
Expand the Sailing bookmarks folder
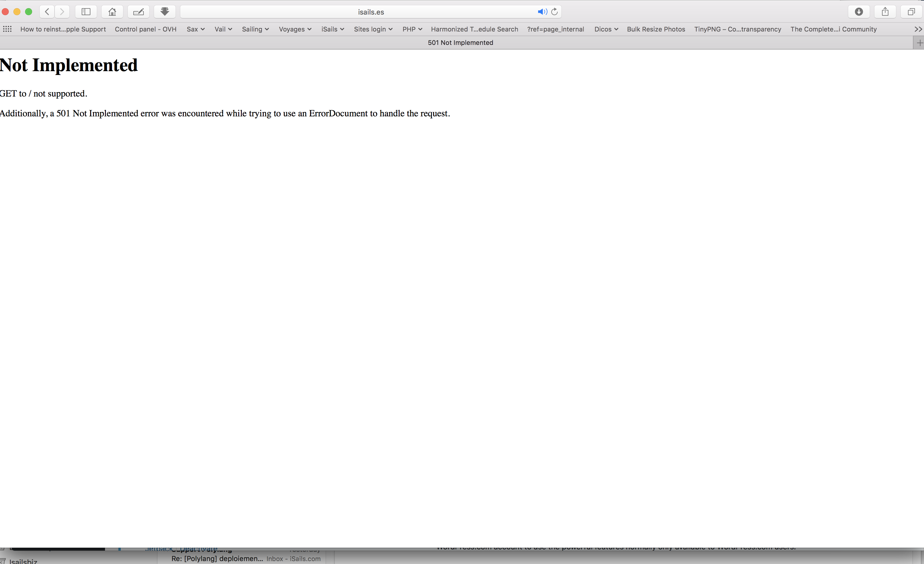point(256,29)
